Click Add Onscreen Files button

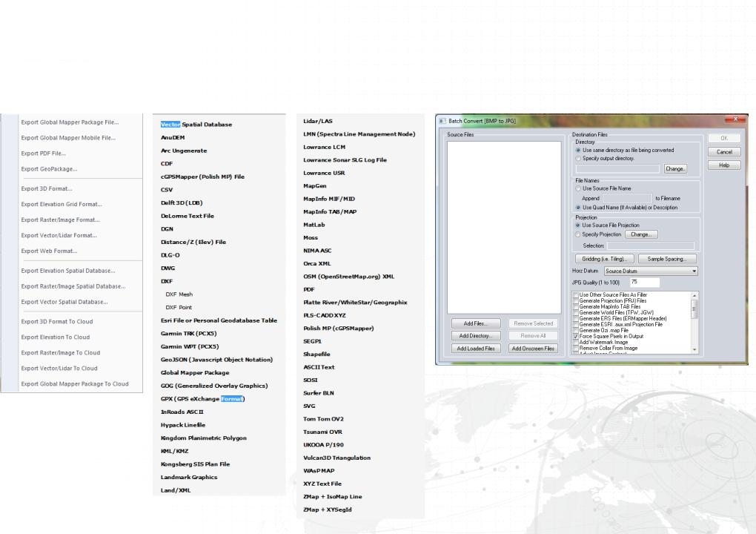point(533,349)
